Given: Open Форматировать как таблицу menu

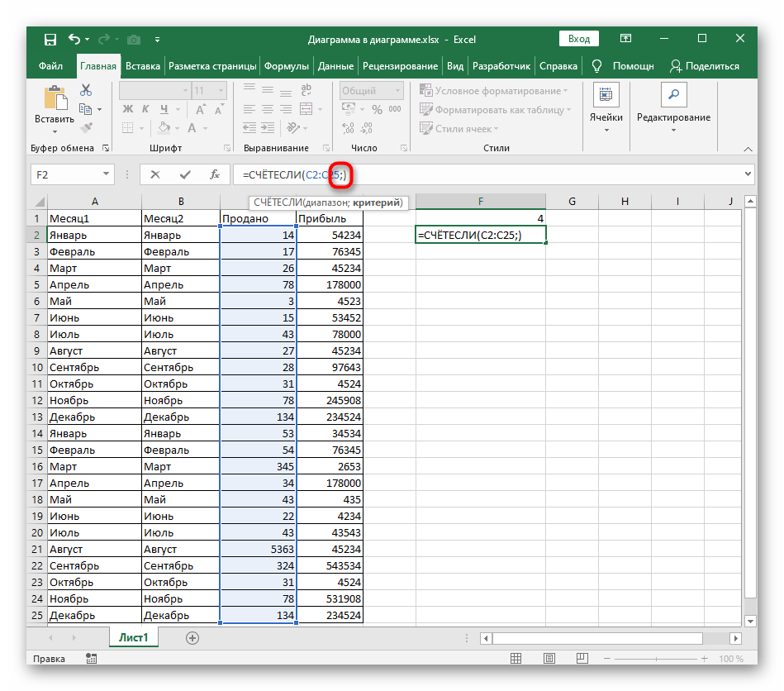Looking at the screenshot, I should pyautogui.click(x=495, y=110).
